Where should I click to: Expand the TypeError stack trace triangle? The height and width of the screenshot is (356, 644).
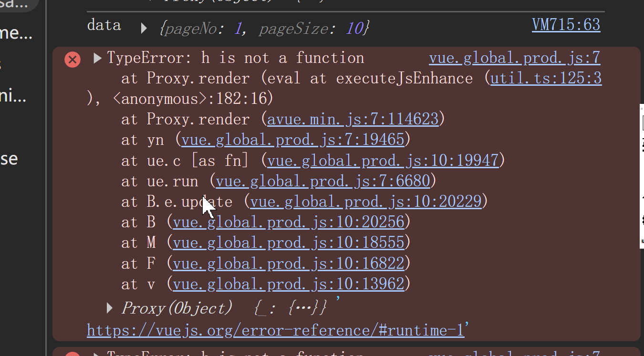click(x=97, y=58)
